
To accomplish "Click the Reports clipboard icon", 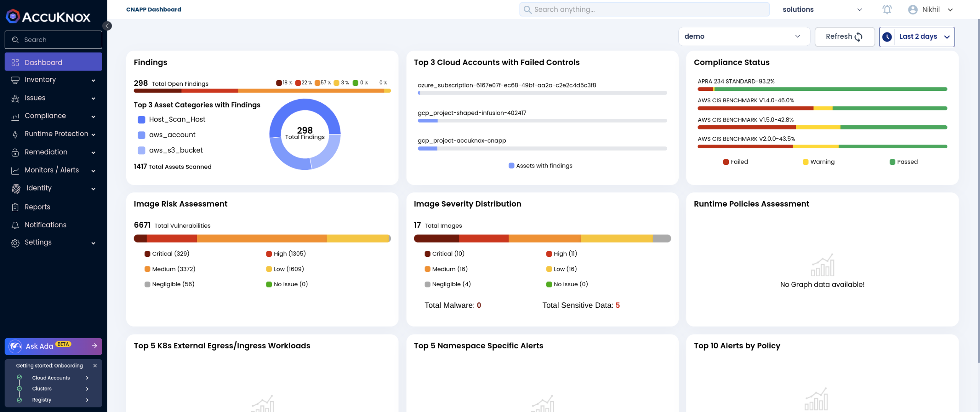I will 15,207.
